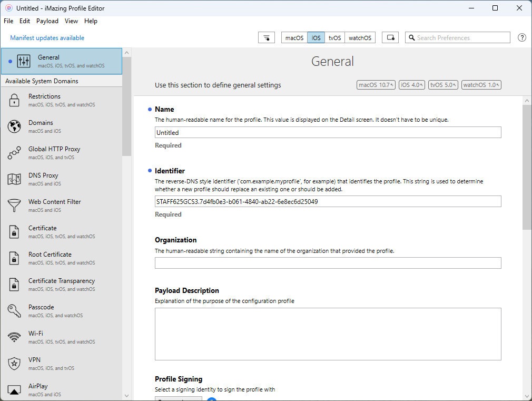Screen dimensions: 532x401
Task: Open the Payload menu
Action: click(x=47, y=21)
